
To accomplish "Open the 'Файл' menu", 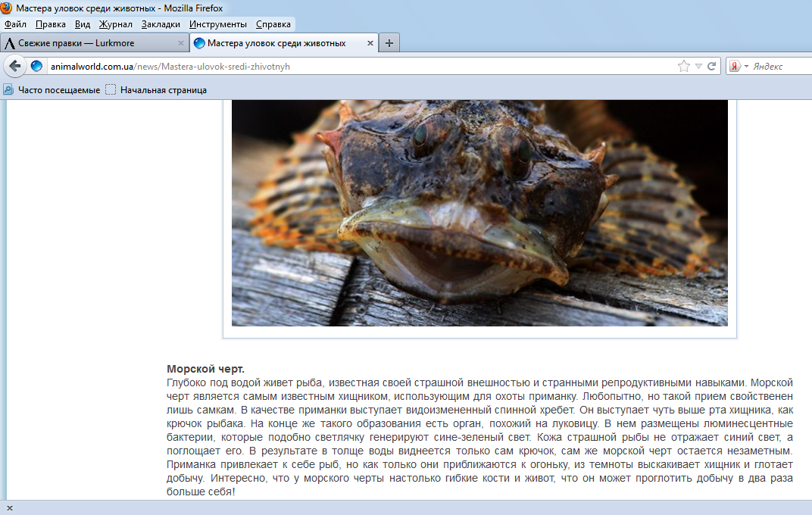I will click(15, 24).
